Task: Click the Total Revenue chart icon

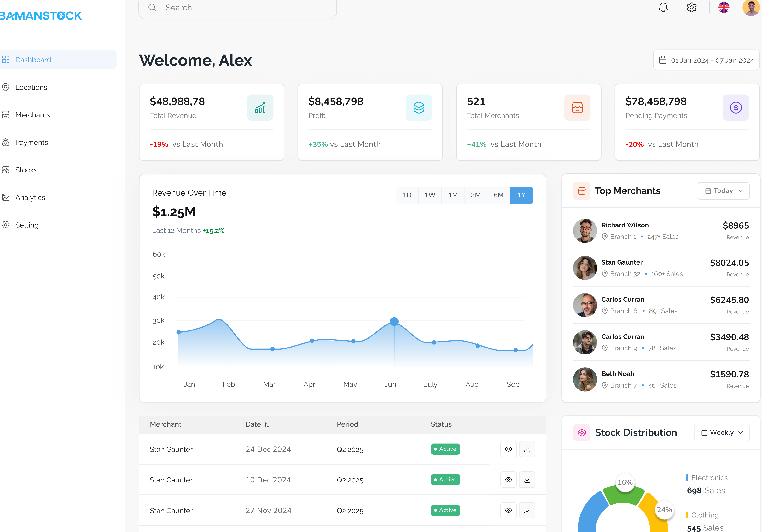Action: (260, 108)
